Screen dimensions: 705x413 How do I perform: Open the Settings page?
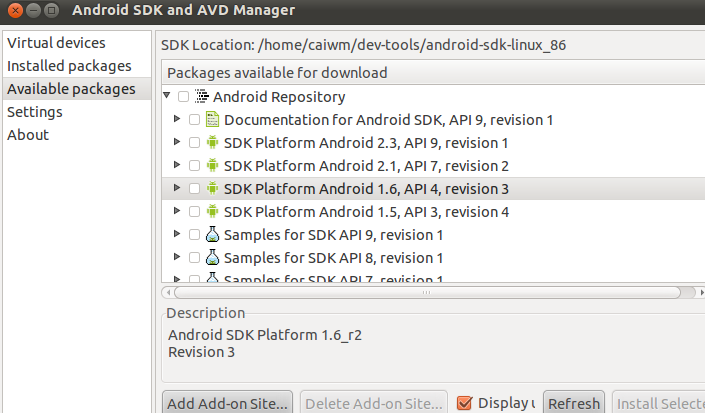(77, 112)
